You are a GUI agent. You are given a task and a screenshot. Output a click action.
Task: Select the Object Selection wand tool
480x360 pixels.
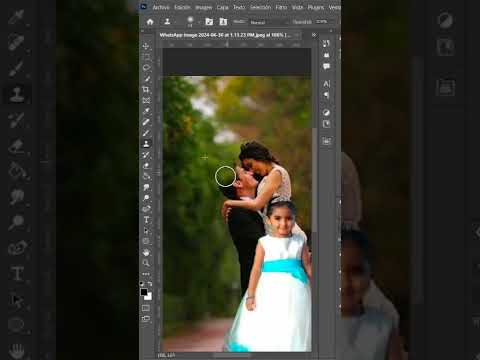coord(146,79)
